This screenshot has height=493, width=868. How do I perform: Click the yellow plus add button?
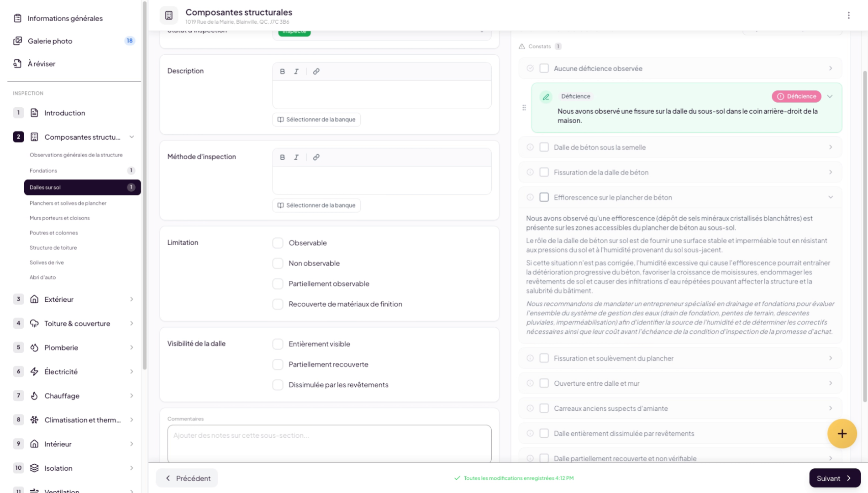[x=842, y=434]
